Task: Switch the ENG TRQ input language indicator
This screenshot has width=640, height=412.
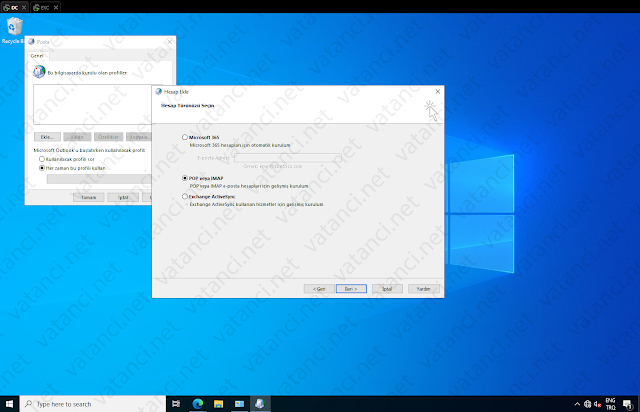Action: point(611,404)
